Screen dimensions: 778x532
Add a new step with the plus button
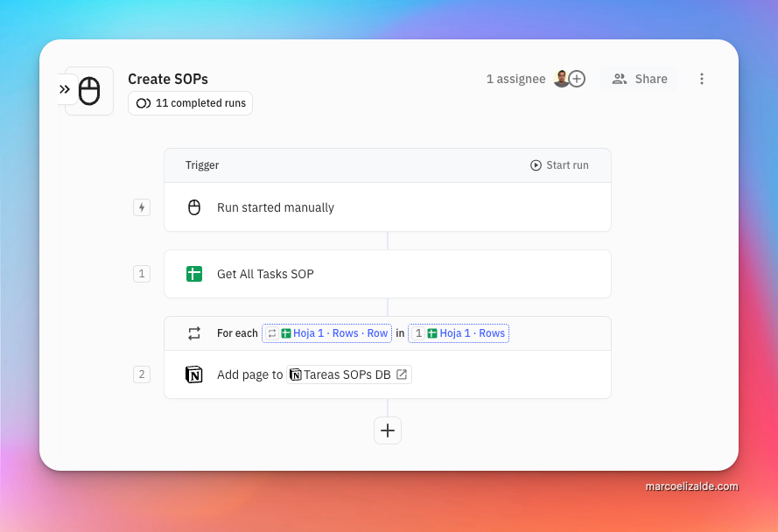388,430
